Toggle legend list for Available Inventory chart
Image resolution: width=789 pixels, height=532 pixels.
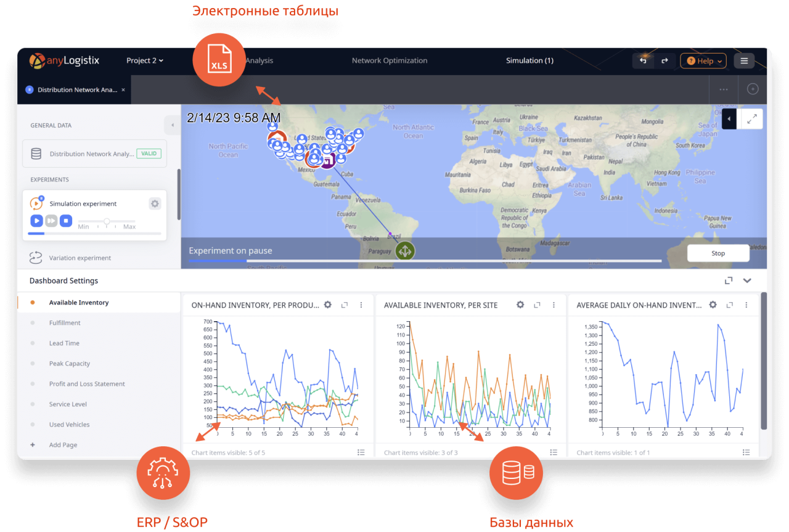tap(554, 452)
